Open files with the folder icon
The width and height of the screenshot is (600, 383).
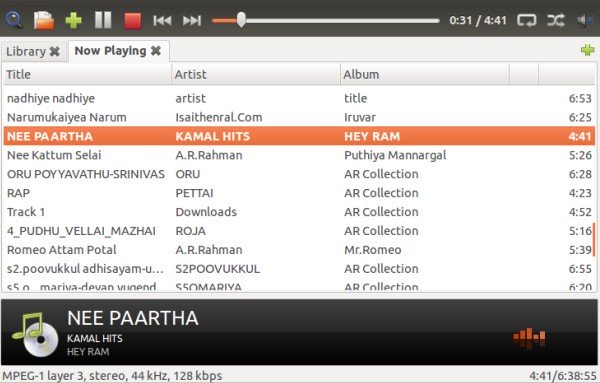tap(44, 20)
